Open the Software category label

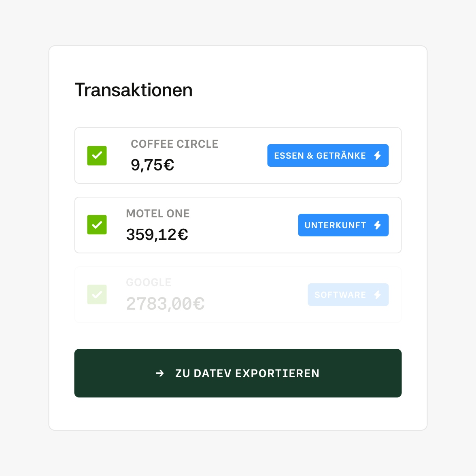tap(340, 295)
